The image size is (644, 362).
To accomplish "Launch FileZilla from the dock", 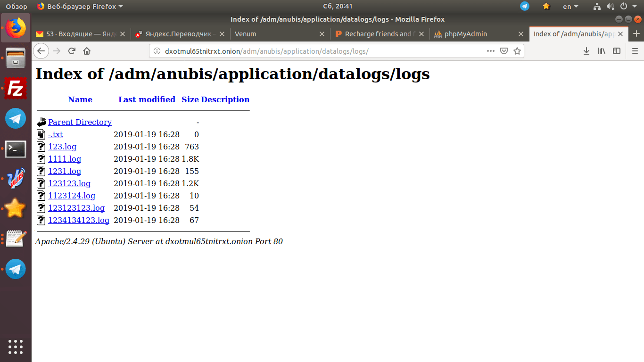I will [x=16, y=88].
